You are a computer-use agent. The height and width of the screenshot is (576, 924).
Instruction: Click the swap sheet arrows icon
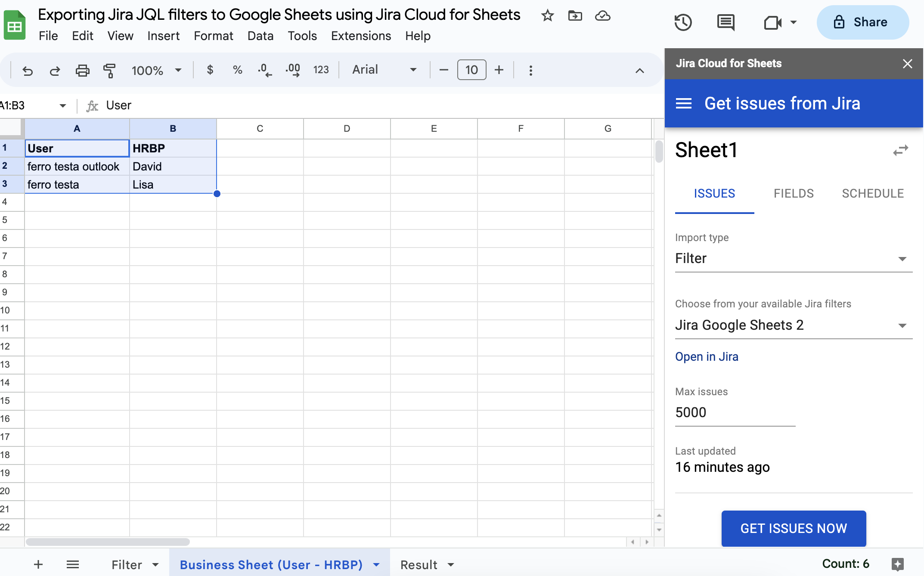(x=900, y=150)
